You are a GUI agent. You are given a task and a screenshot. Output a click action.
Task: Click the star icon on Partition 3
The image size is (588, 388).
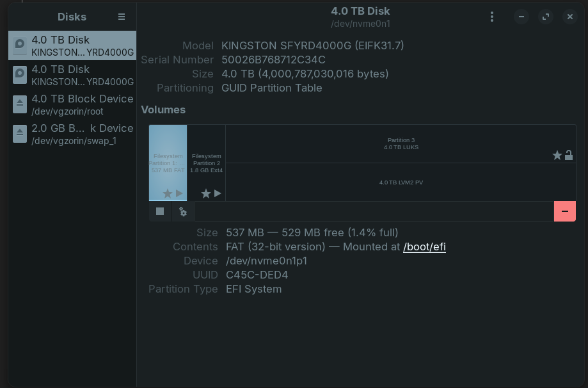coord(557,155)
